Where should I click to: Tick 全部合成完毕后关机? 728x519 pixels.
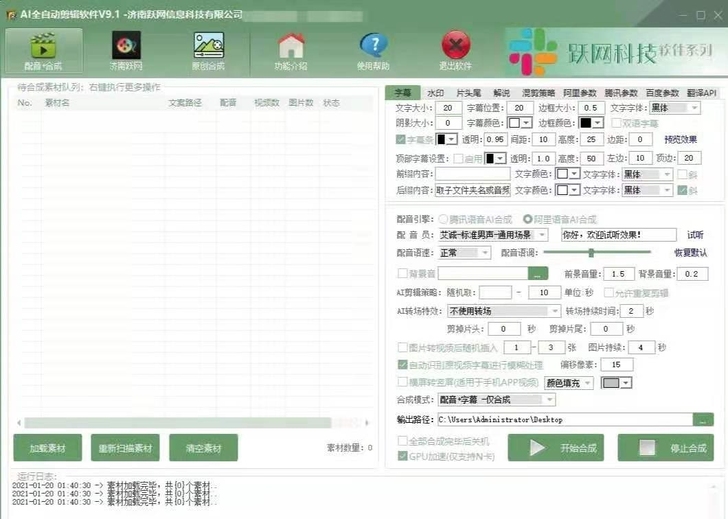point(403,441)
